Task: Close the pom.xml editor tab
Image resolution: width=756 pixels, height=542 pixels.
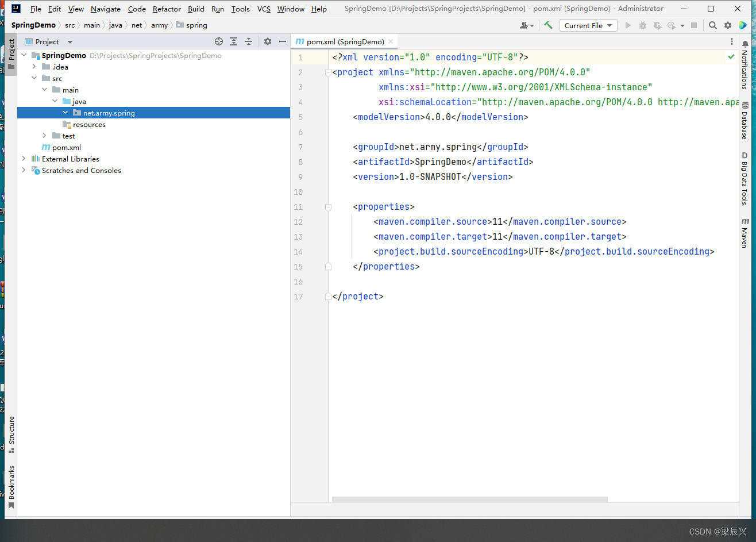Action: pyautogui.click(x=391, y=41)
